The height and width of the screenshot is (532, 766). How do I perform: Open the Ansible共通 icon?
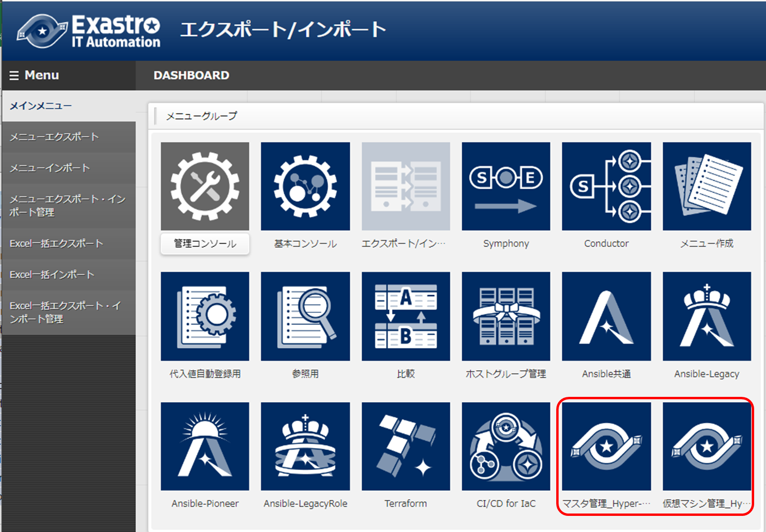click(607, 316)
